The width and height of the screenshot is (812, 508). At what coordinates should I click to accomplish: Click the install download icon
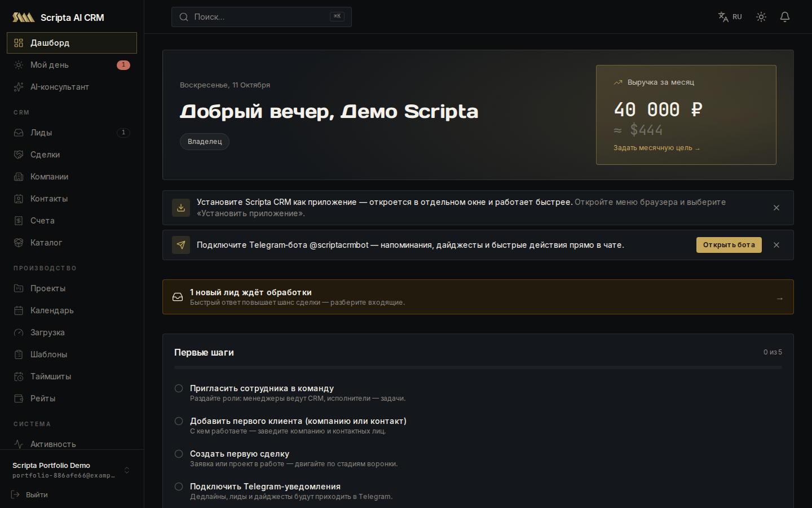181,208
